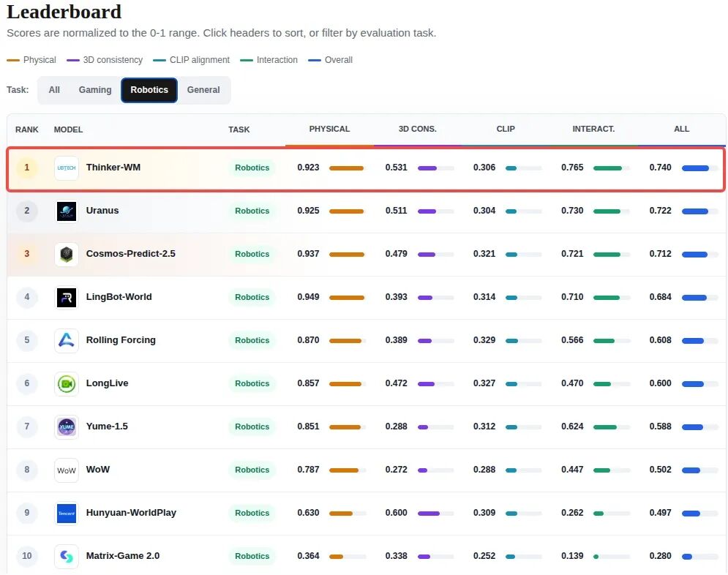Click Matrix-Game 2.0's overall score bar

pyautogui.click(x=700, y=557)
